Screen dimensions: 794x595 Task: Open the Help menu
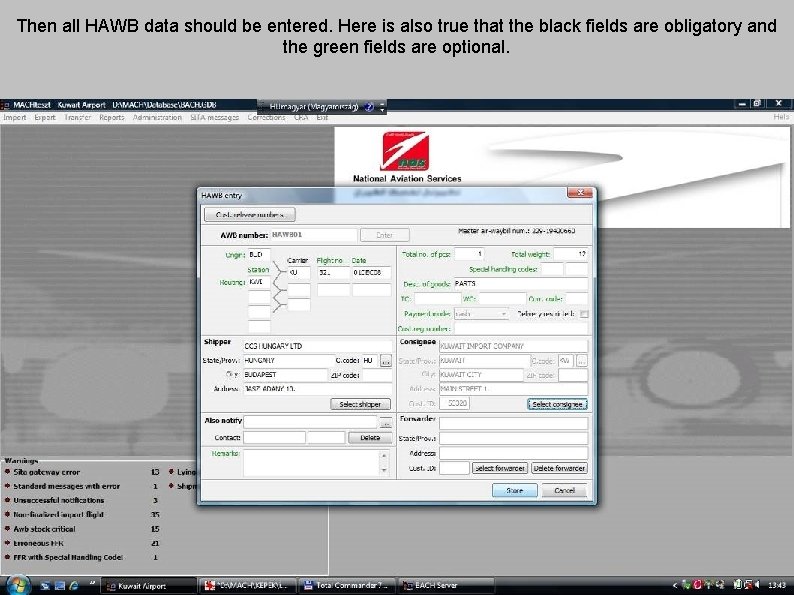781,117
